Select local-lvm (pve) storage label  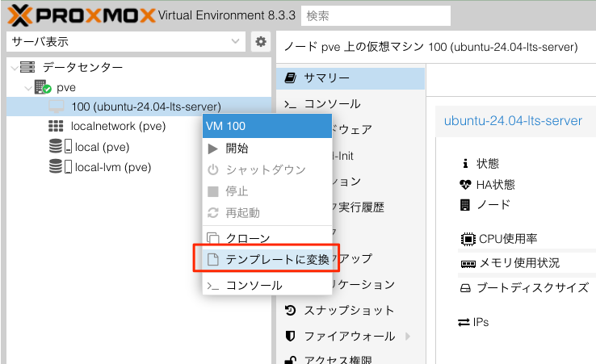click(x=113, y=167)
